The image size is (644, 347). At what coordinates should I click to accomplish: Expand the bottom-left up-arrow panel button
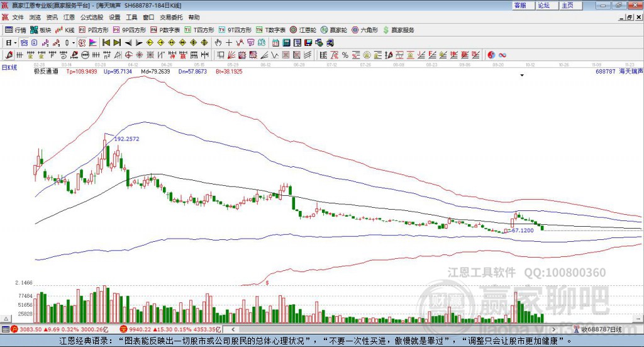coord(6,319)
